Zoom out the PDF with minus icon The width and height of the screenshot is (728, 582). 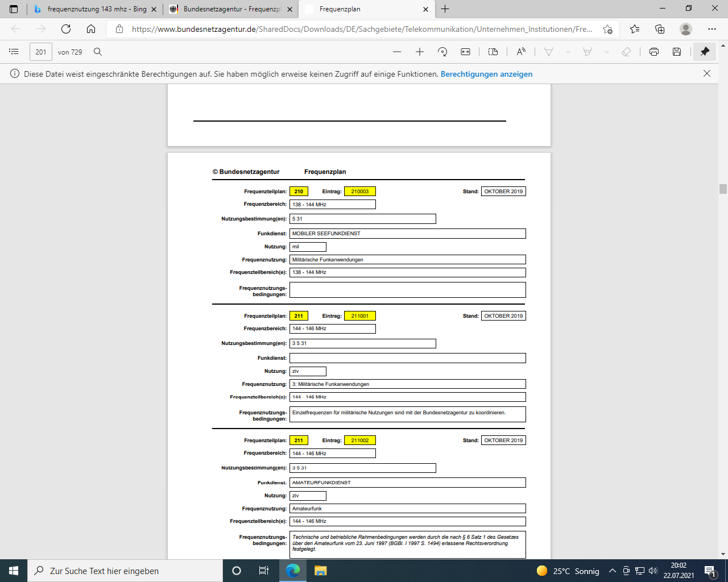(397, 52)
